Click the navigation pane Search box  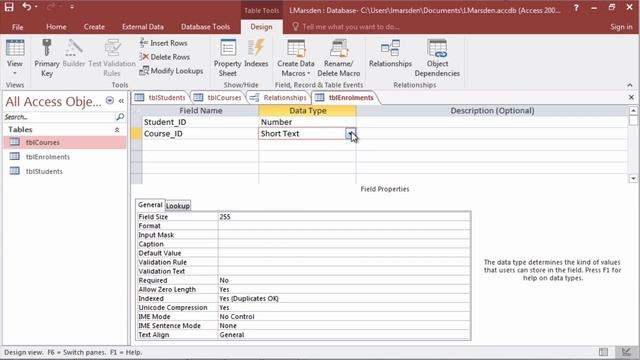[x=60, y=117]
